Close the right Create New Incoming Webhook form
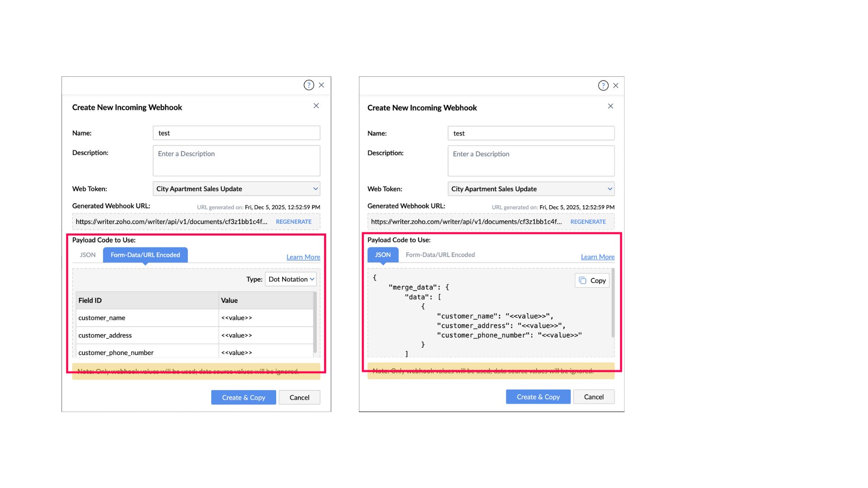Image resolution: width=868 pixels, height=488 pixels. [610, 106]
